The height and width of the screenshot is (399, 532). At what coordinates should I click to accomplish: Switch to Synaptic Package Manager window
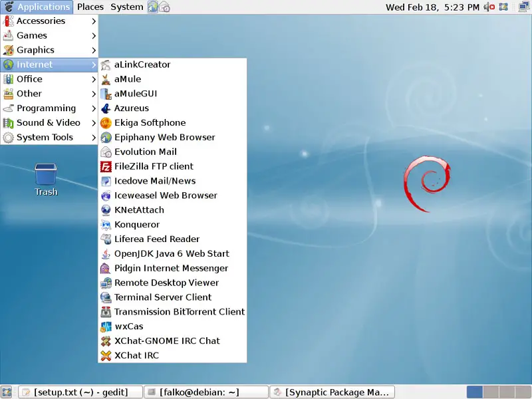click(332, 392)
